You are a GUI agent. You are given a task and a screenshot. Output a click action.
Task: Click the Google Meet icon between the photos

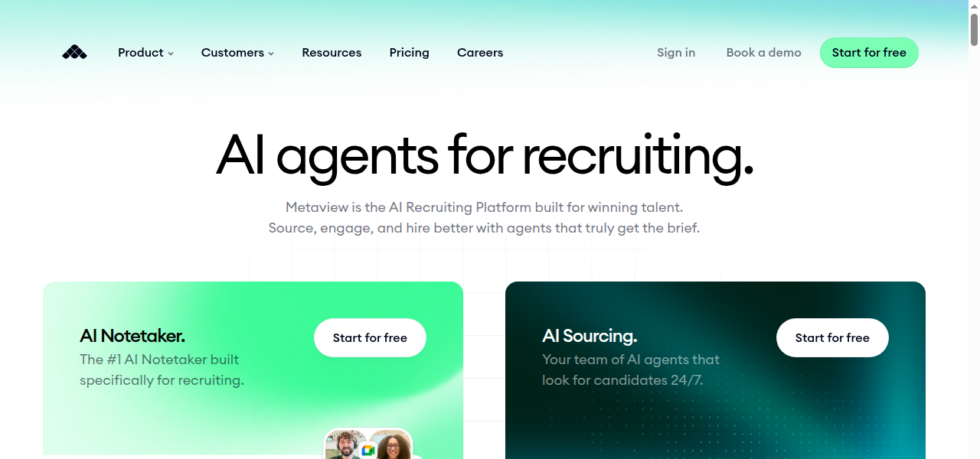pos(367,451)
